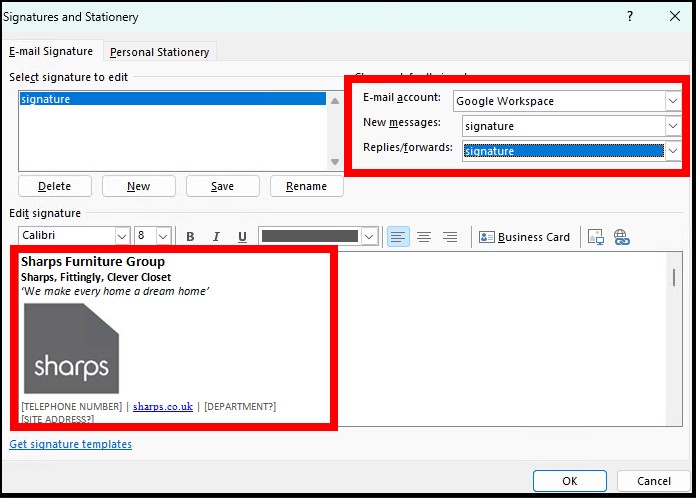Image resolution: width=696 pixels, height=498 pixels.
Task: Toggle Italic formatting in signature editor
Action: (216, 237)
